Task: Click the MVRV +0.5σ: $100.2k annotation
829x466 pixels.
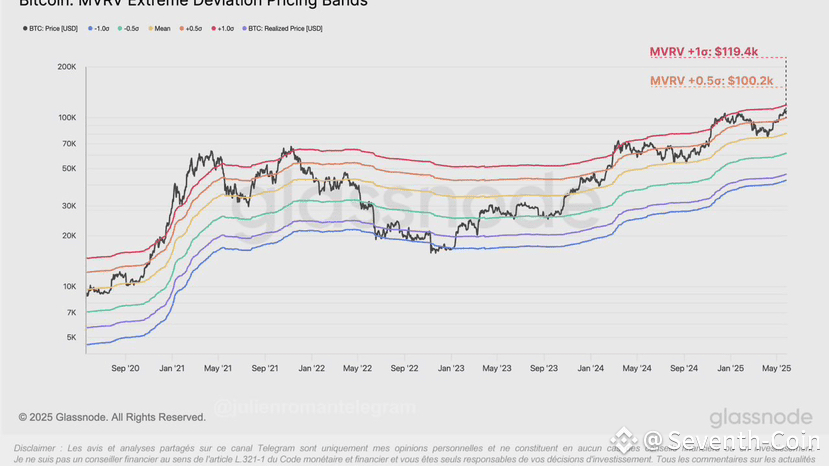Action: pos(711,81)
